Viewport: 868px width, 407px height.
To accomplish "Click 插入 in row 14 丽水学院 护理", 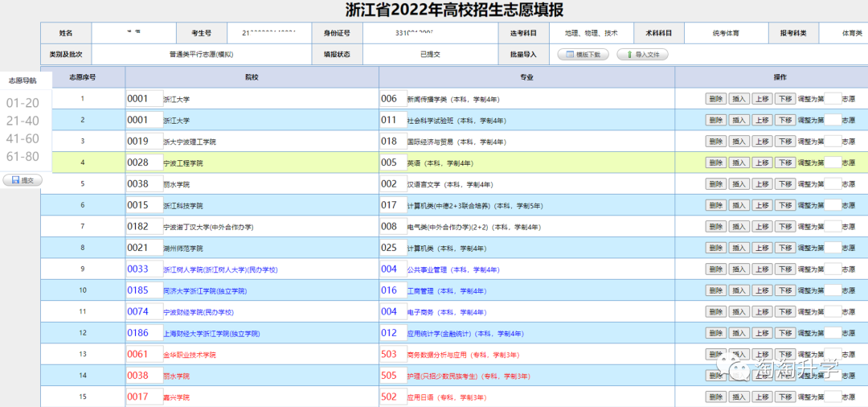I will (739, 376).
